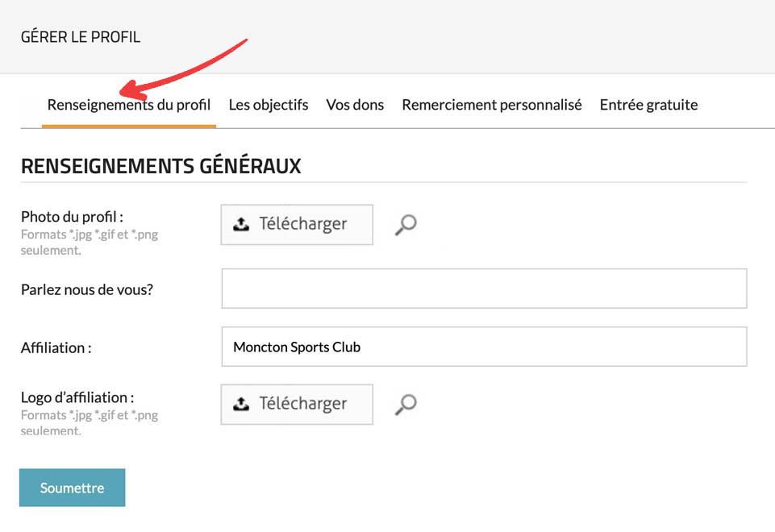Click the GÉRER LE PROFIL page header

coord(81,37)
